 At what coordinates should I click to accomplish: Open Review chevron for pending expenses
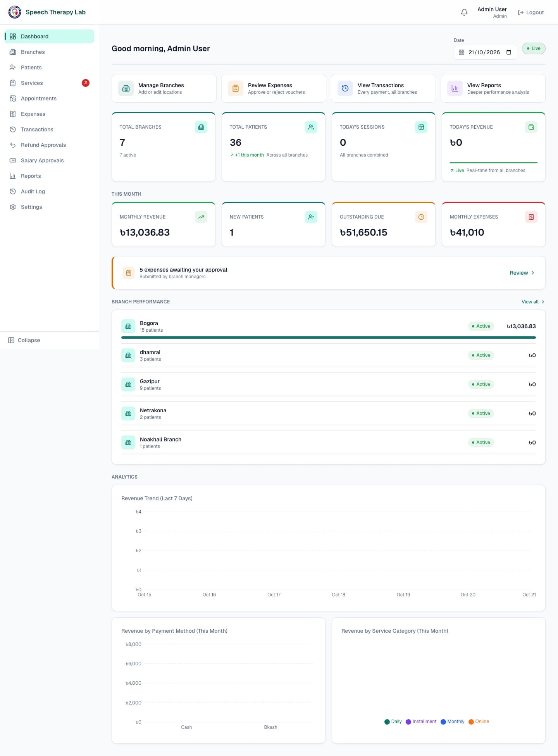[x=522, y=273]
